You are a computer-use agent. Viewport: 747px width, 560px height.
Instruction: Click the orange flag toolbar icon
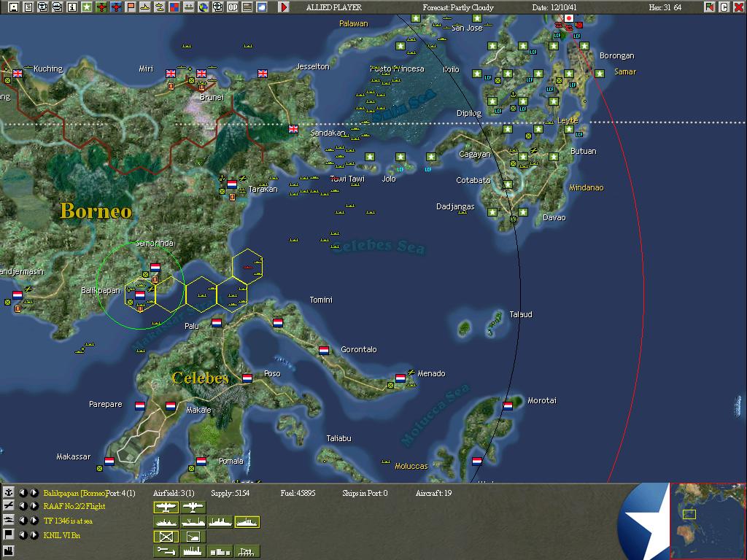pyautogui.click(x=131, y=7)
